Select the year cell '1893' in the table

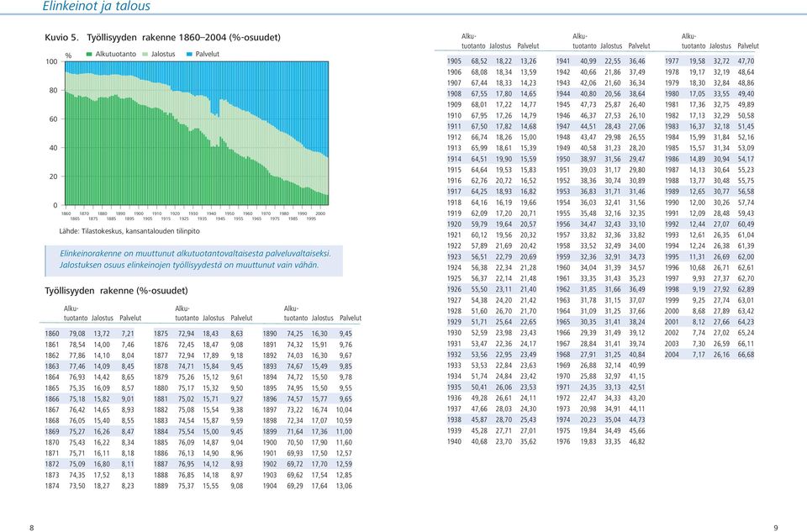[x=270, y=366]
